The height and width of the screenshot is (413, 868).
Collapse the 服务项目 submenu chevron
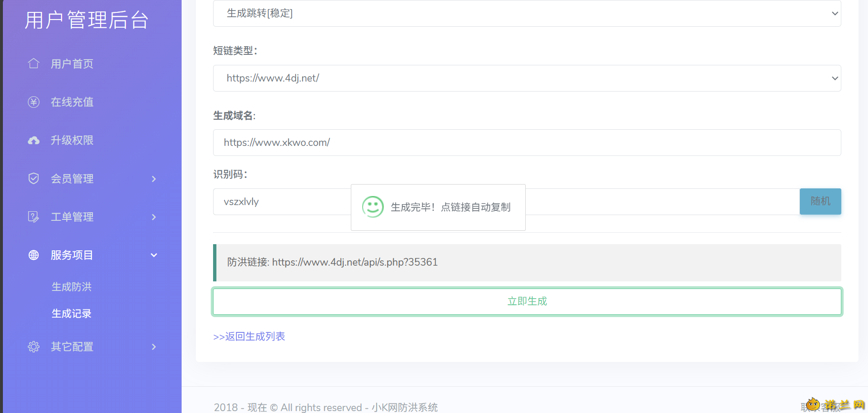pyautogui.click(x=153, y=255)
